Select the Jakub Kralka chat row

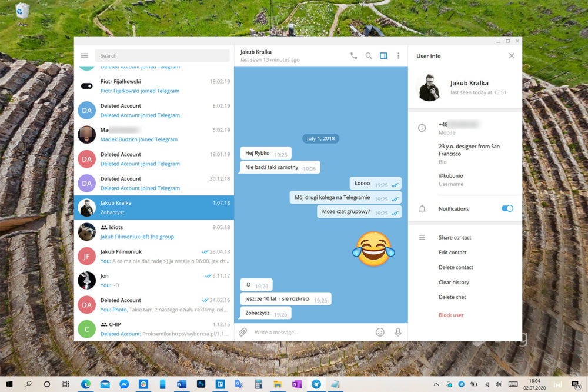[x=153, y=207]
